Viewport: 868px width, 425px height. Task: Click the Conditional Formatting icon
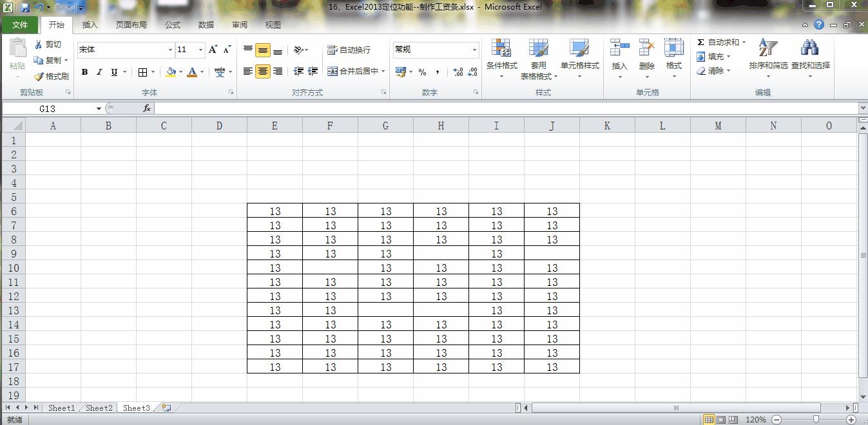[x=501, y=49]
